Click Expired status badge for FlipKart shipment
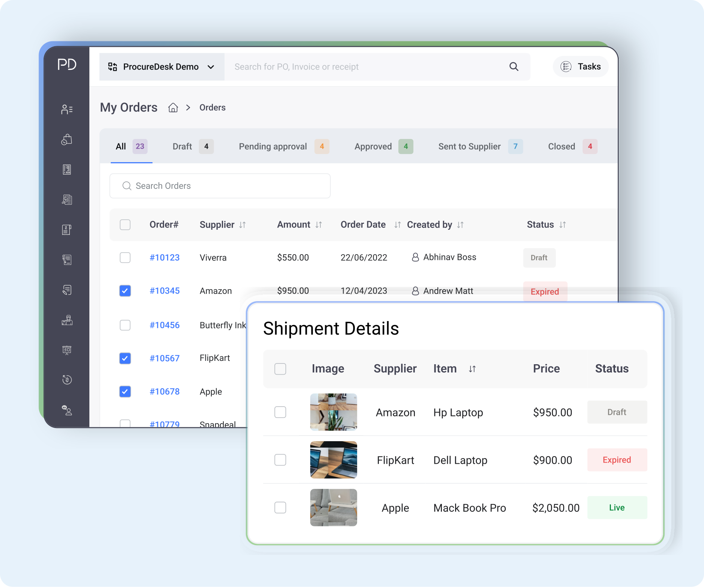 [x=617, y=460]
